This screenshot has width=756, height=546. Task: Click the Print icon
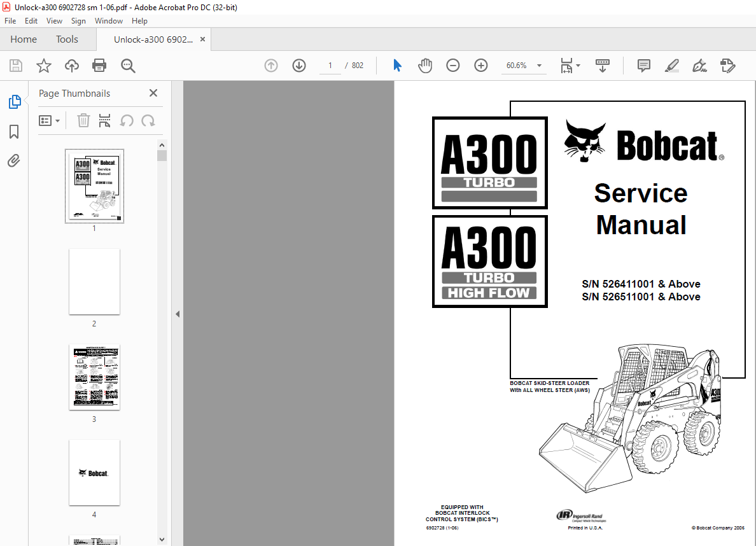click(99, 66)
